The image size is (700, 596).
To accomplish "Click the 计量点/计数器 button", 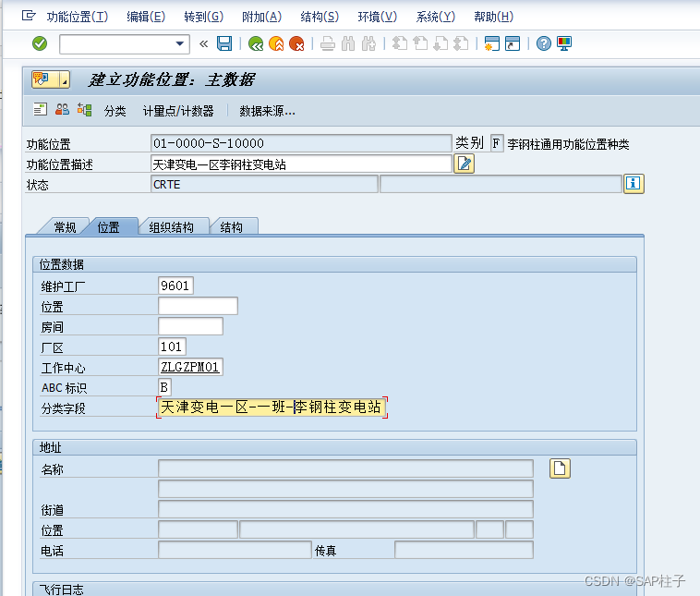I will [x=178, y=111].
